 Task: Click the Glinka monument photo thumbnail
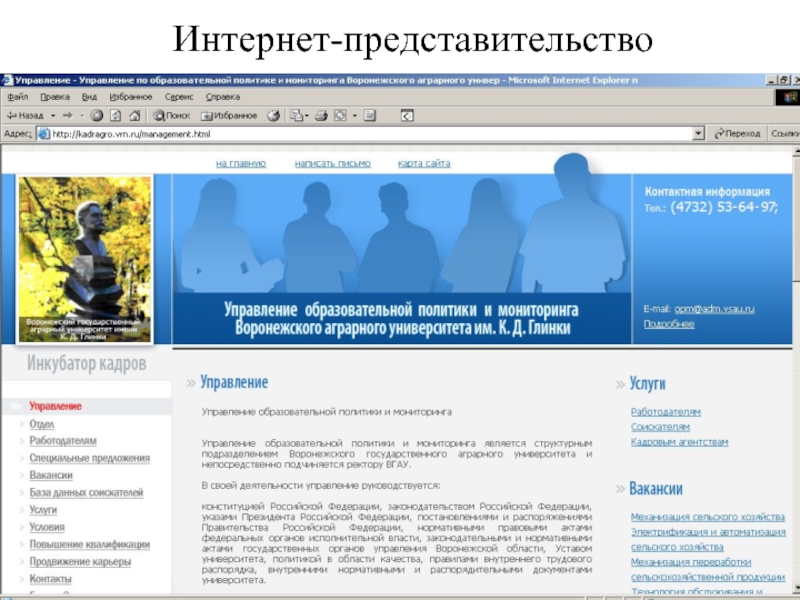pos(85,259)
